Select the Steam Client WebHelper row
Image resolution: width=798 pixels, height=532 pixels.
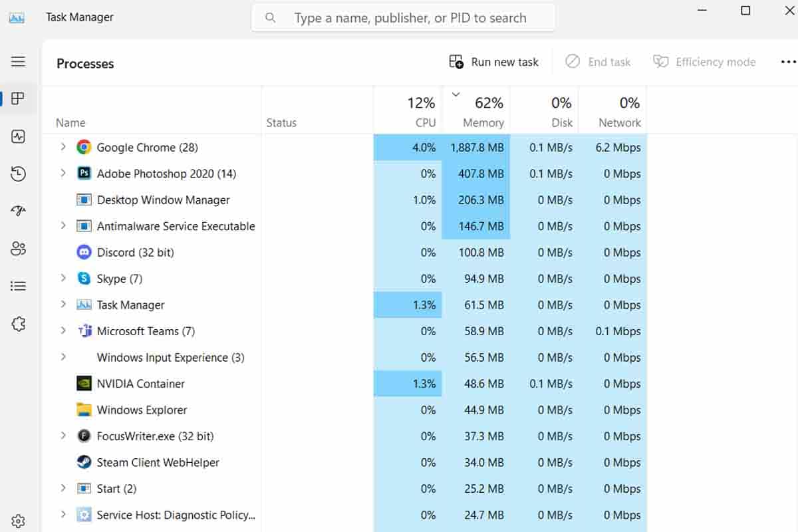tap(344, 462)
